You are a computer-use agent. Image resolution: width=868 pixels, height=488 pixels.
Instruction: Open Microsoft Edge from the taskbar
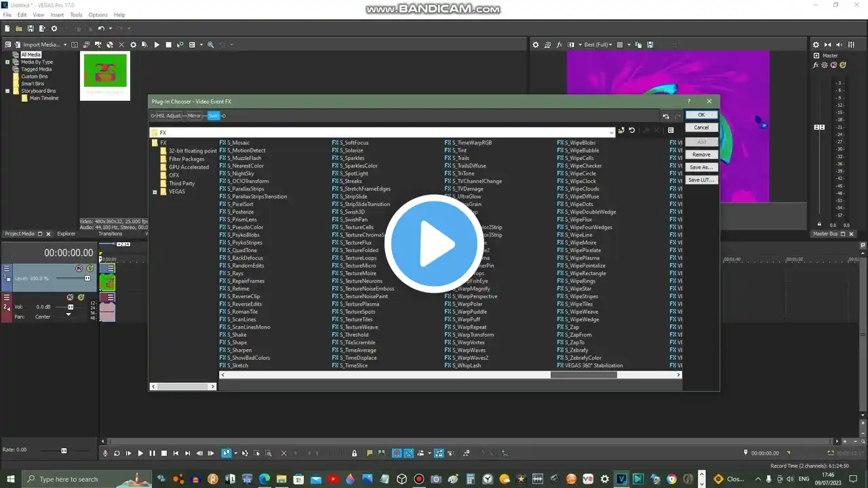(264, 479)
